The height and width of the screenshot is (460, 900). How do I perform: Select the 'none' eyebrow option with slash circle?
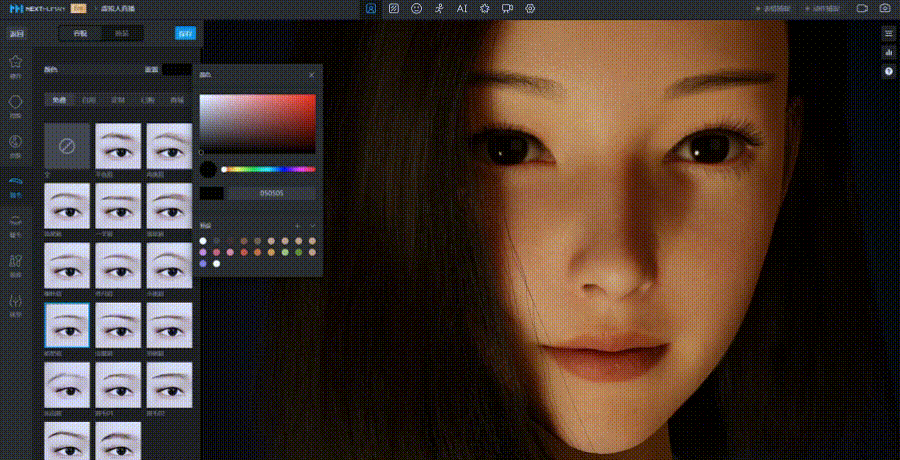click(68, 146)
